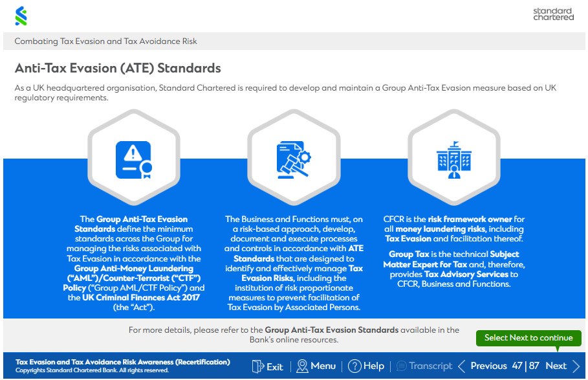
Task: Exit the course via Exit label
Action: (275, 366)
